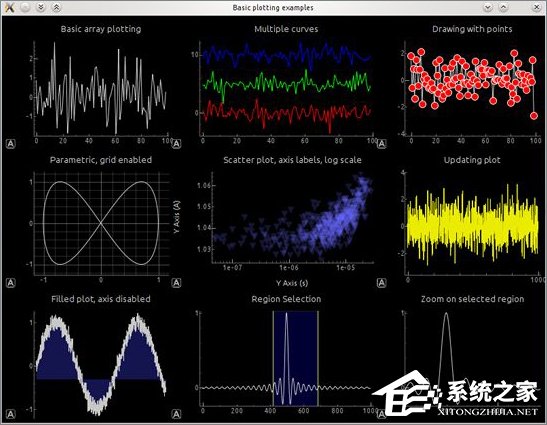Image resolution: width=547 pixels, height=425 pixels.
Task: Click the single down-chevron button at title bar right
Action: click(x=487, y=7)
